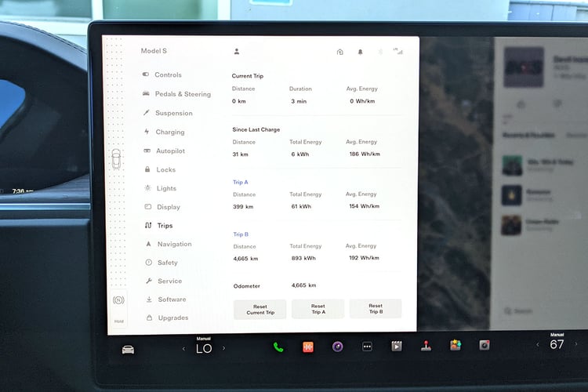Open the joystick arcade icon
The height and width of the screenshot is (392, 588).
[426, 346]
